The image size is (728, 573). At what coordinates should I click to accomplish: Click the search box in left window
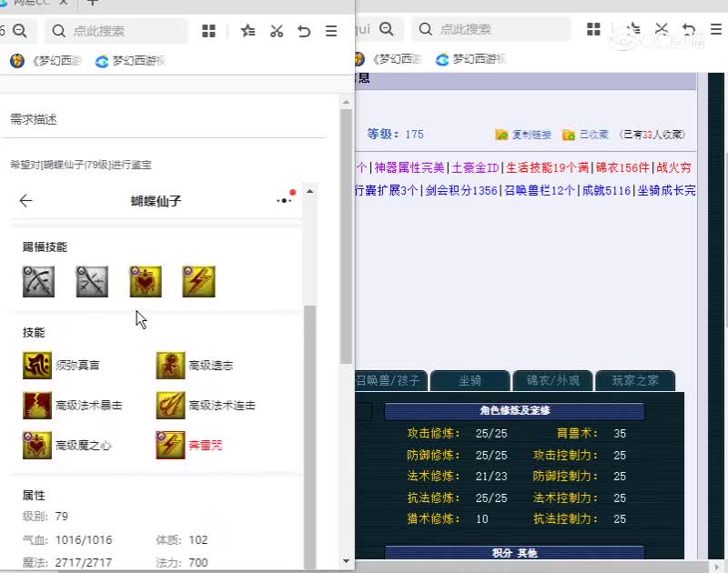[117, 31]
